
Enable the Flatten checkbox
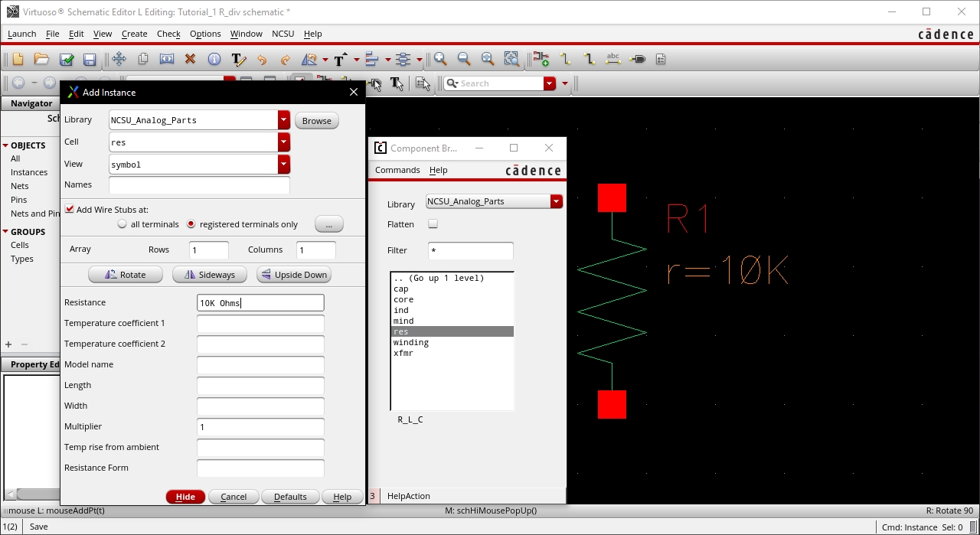click(x=433, y=224)
